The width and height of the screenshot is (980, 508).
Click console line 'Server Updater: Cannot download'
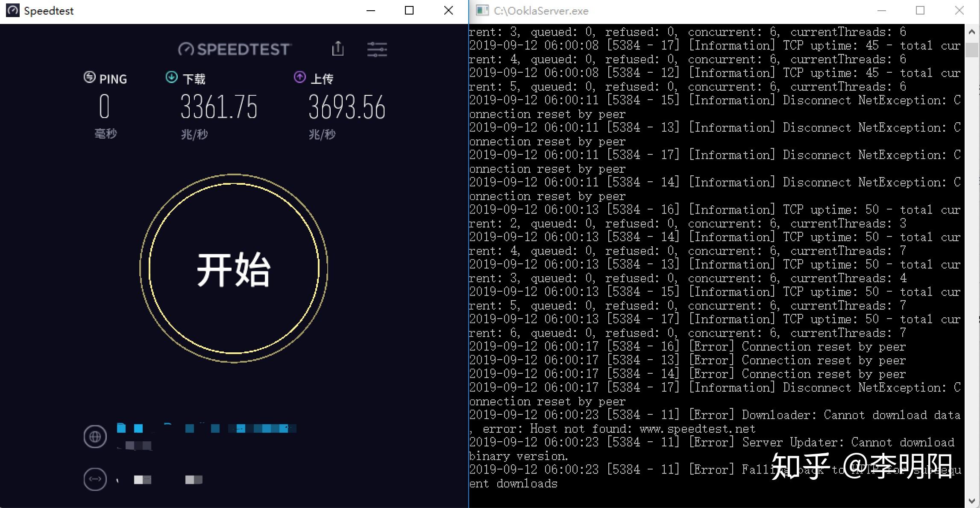pyautogui.click(x=712, y=442)
